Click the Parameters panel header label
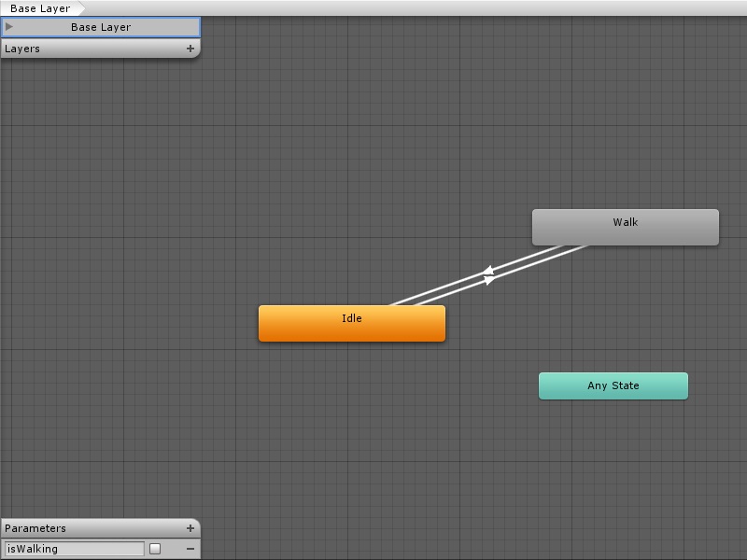The height and width of the screenshot is (560, 747). coord(35,528)
